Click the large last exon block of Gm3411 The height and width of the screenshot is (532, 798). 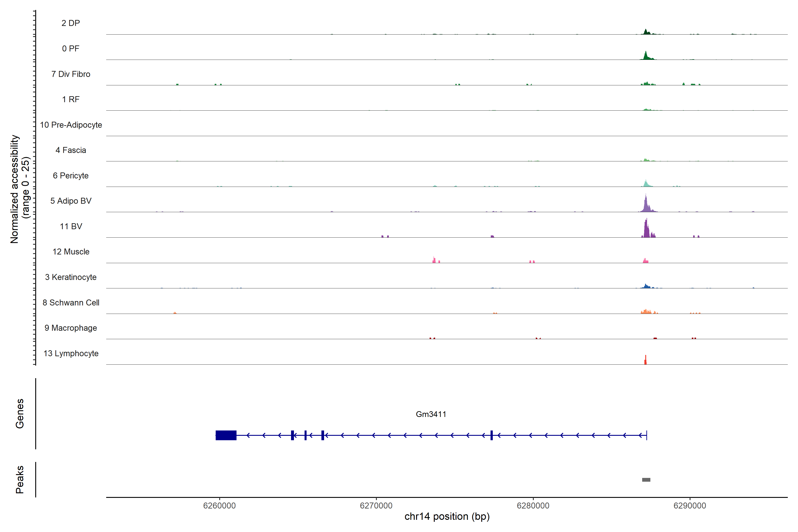coord(226,435)
